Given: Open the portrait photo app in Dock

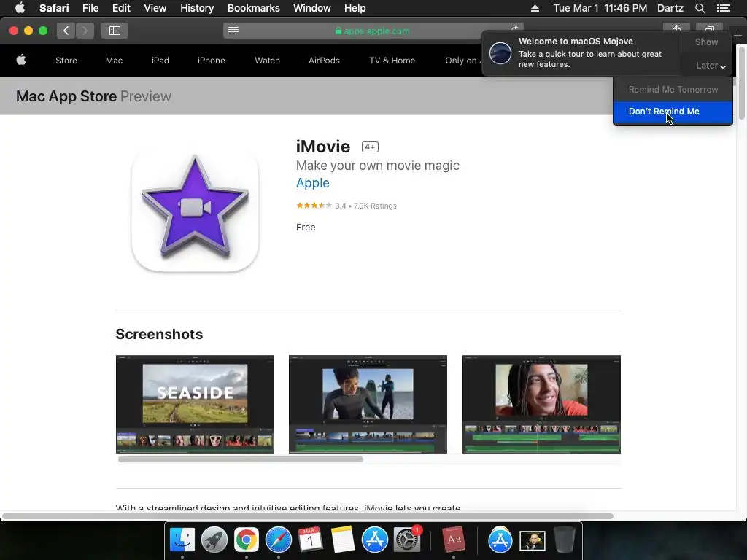Looking at the screenshot, I should (532, 540).
